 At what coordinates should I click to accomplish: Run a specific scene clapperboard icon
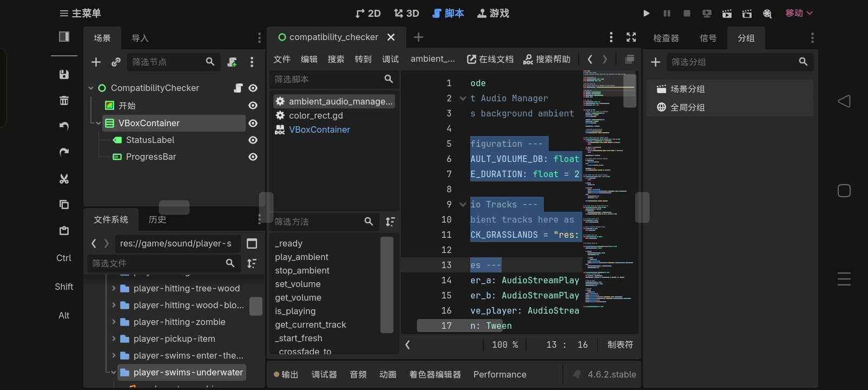point(747,13)
